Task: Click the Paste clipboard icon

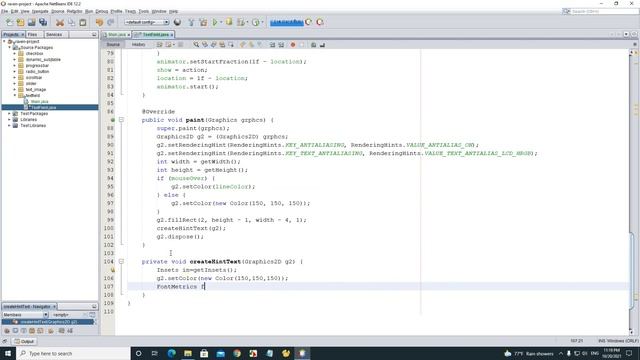Action: (x=83, y=22)
